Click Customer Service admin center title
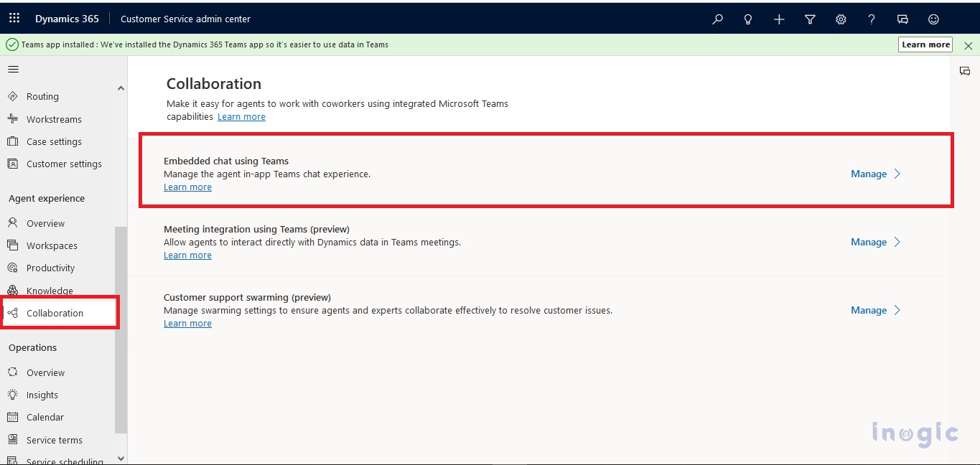The width and height of the screenshot is (980, 465). tap(186, 19)
